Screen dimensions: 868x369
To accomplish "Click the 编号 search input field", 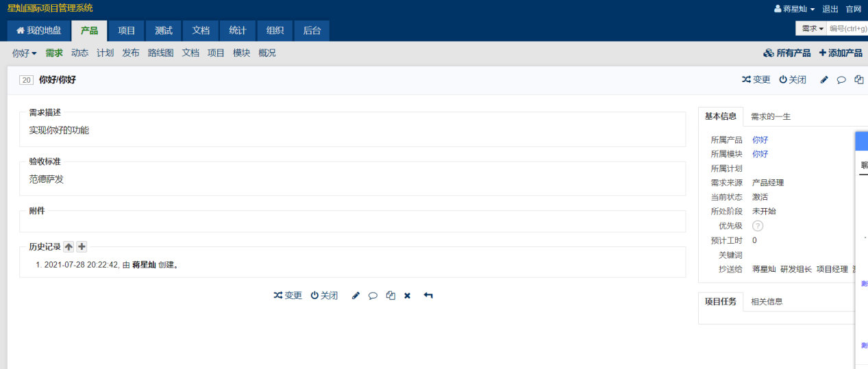I will tap(848, 29).
